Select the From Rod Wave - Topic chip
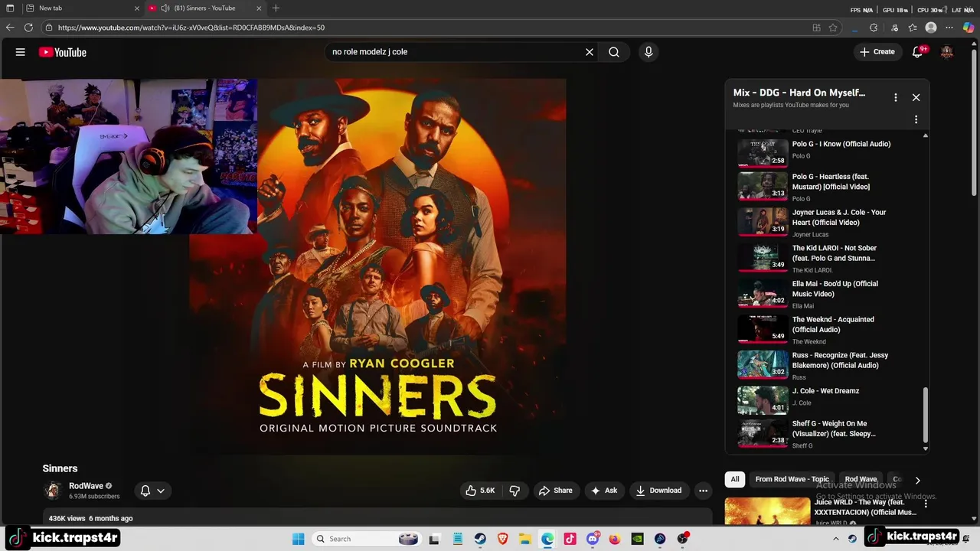980x551 pixels. [792, 479]
